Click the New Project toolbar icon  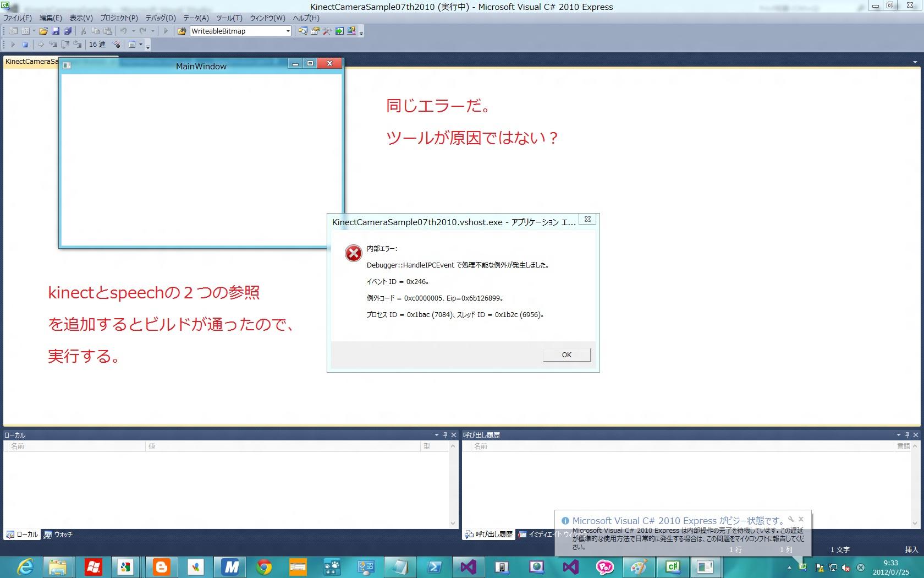point(13,31)
